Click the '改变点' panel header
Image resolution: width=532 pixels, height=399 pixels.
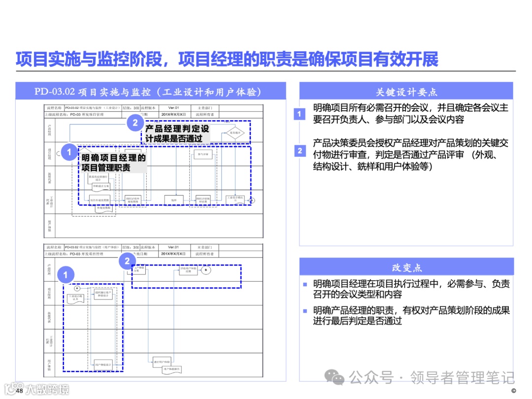pyautogui.click(x=406, y=267)
